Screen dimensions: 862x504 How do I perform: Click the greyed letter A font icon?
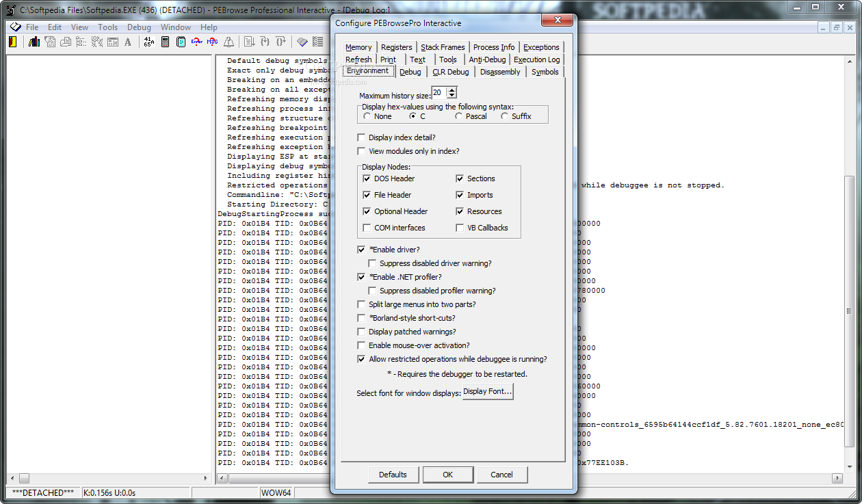click(128, 42)
